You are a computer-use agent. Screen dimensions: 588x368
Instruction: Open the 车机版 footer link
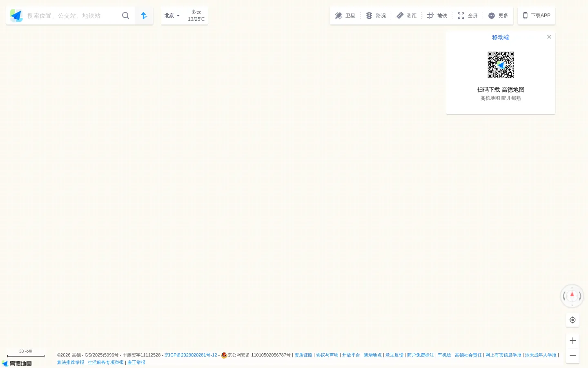[444, 355]
